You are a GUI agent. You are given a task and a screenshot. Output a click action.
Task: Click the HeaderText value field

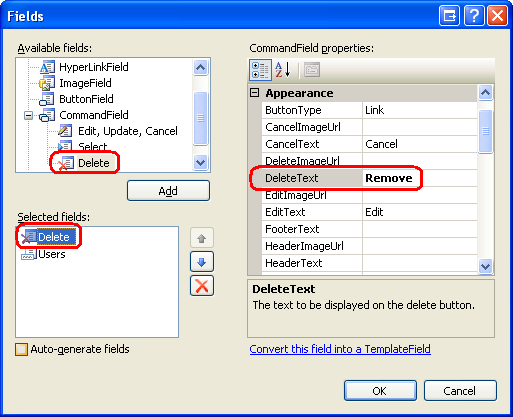click(x=419, y=263)
